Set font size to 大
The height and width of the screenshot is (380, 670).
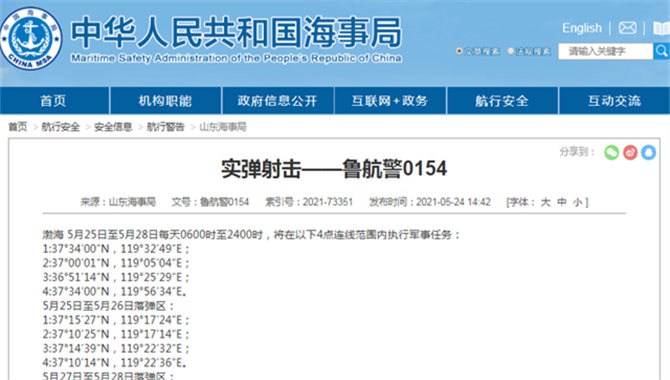tap(546, 202)
